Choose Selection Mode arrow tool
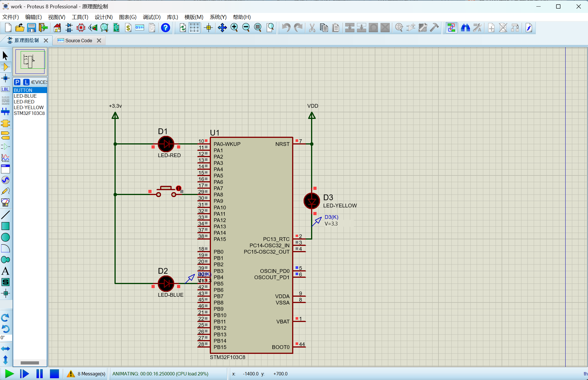This screenshot has height=380, width=588. [5, 56]
